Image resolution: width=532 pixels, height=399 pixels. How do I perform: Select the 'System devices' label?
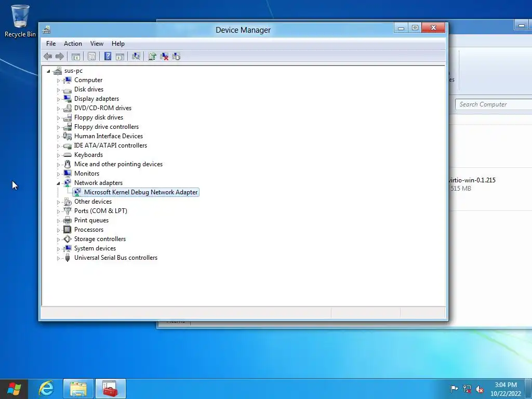95,248
